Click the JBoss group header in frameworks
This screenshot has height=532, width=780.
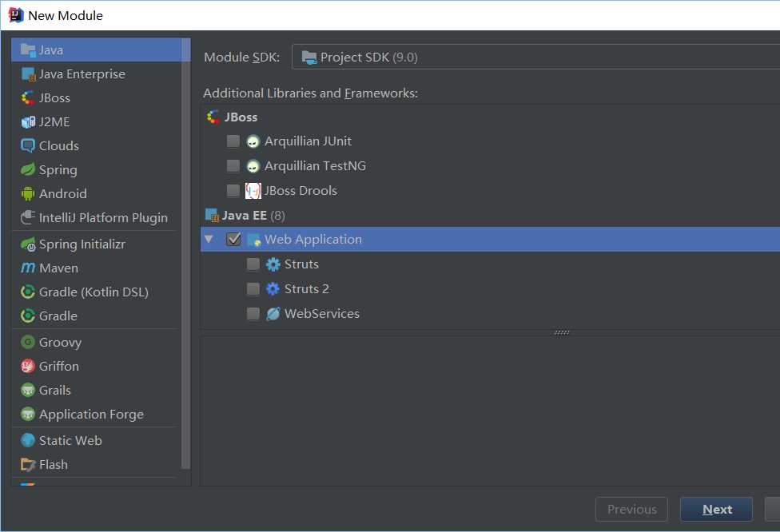click(241, 117)
